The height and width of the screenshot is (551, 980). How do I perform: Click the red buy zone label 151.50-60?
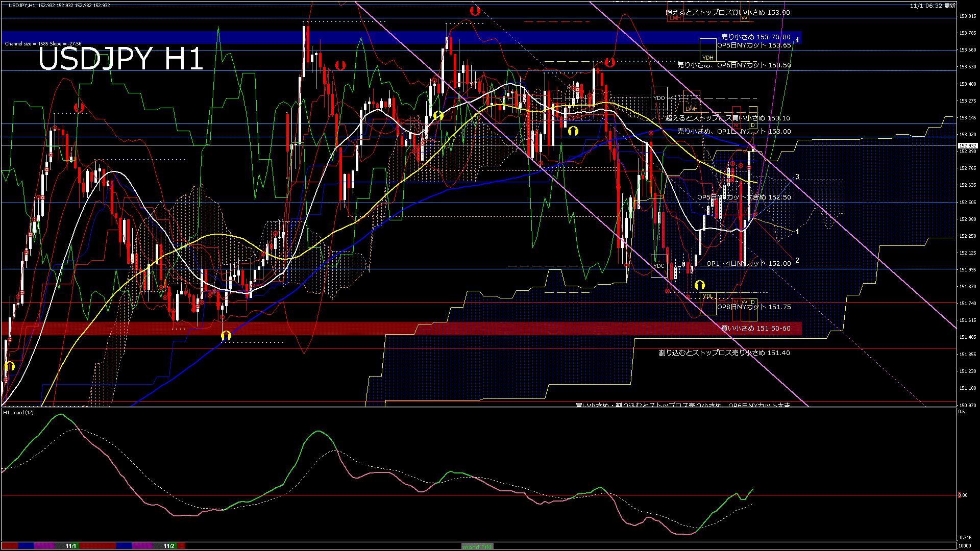pos(755,329)
